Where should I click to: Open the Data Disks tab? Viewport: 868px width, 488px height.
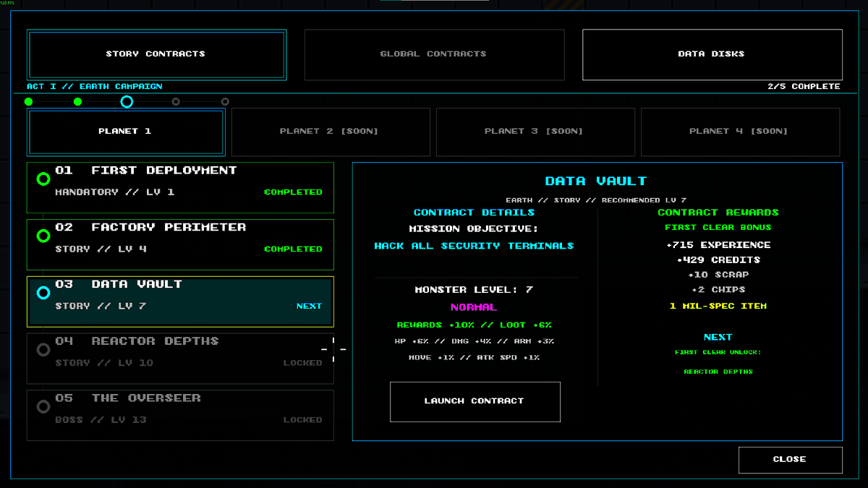coord(712,54)
